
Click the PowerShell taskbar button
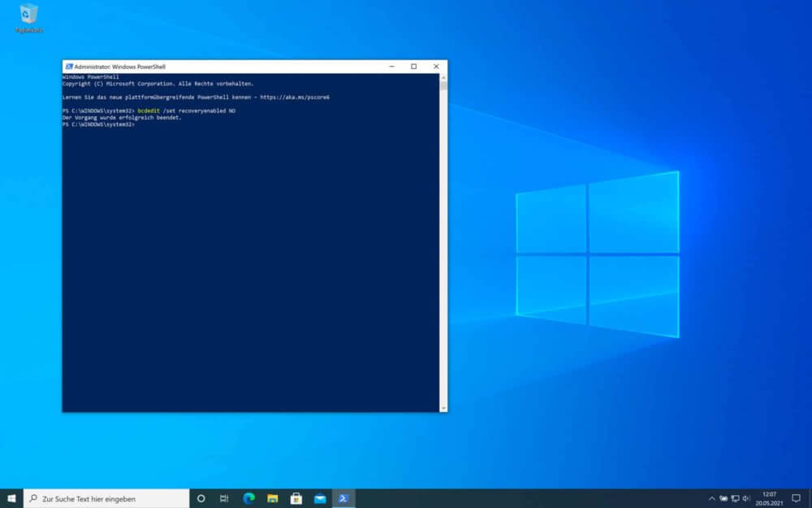click(x=343, y=499)
